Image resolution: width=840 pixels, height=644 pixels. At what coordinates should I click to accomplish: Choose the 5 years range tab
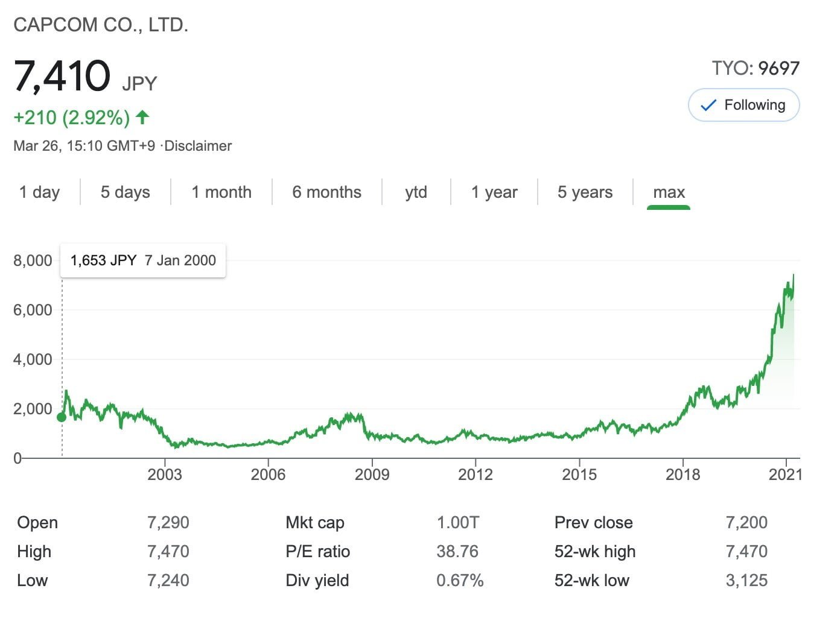coord(585,192)
